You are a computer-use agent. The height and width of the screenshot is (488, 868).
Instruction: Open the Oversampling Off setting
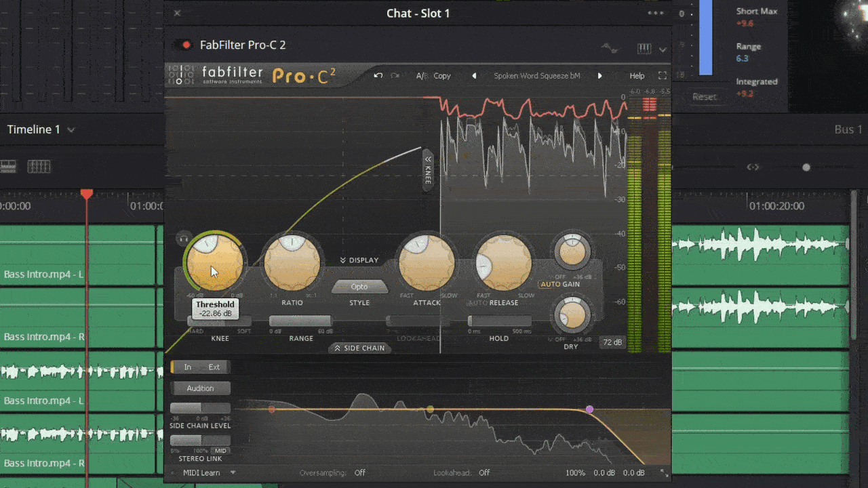[359, 472]
